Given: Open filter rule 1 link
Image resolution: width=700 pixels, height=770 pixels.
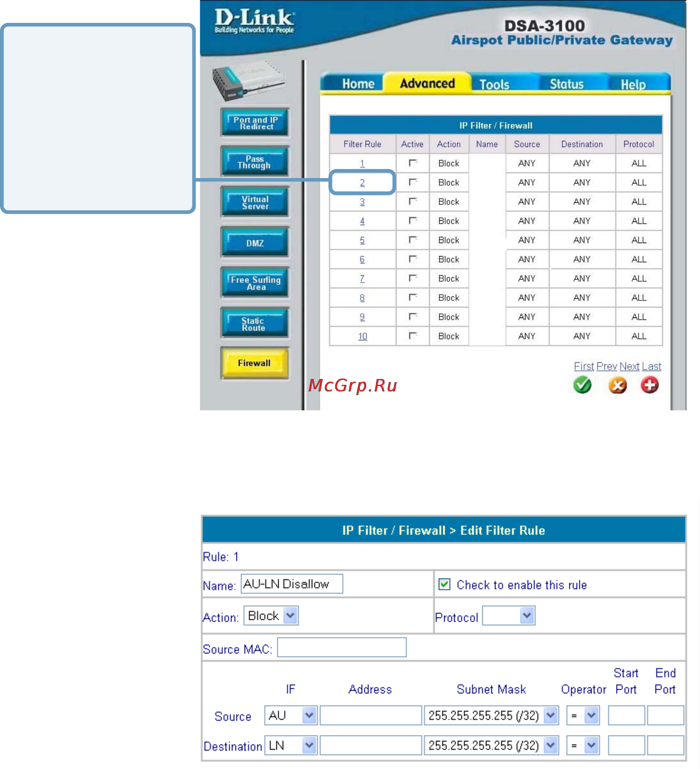Looking at the screenshot, I should [362, 163].
